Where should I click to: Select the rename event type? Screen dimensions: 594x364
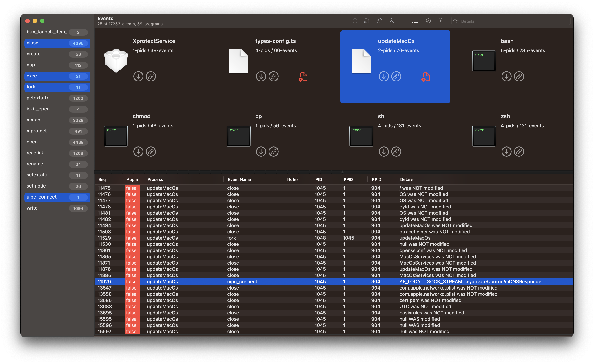(x=57, y=164)
